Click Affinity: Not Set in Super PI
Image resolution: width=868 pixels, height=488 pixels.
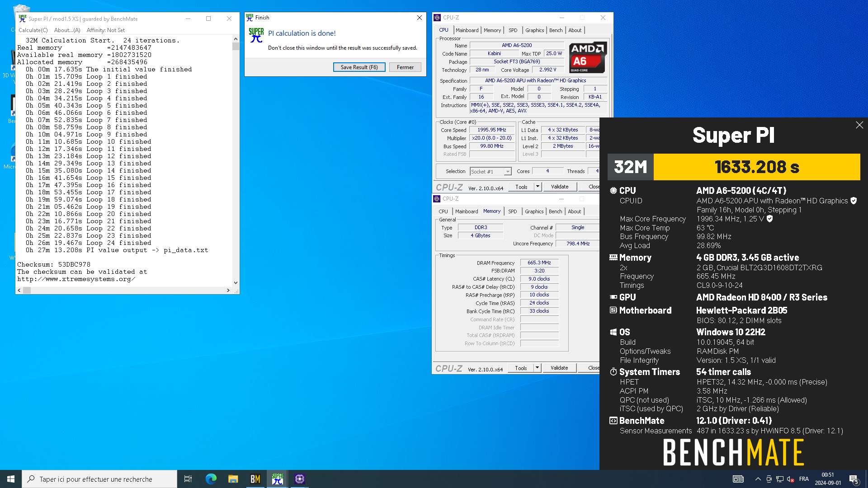[106, 30]
